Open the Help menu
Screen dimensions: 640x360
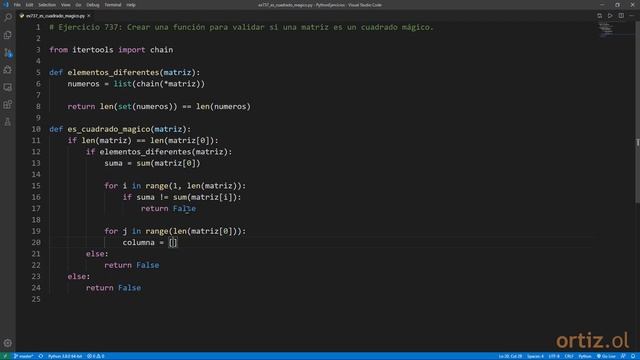[131, 5]
